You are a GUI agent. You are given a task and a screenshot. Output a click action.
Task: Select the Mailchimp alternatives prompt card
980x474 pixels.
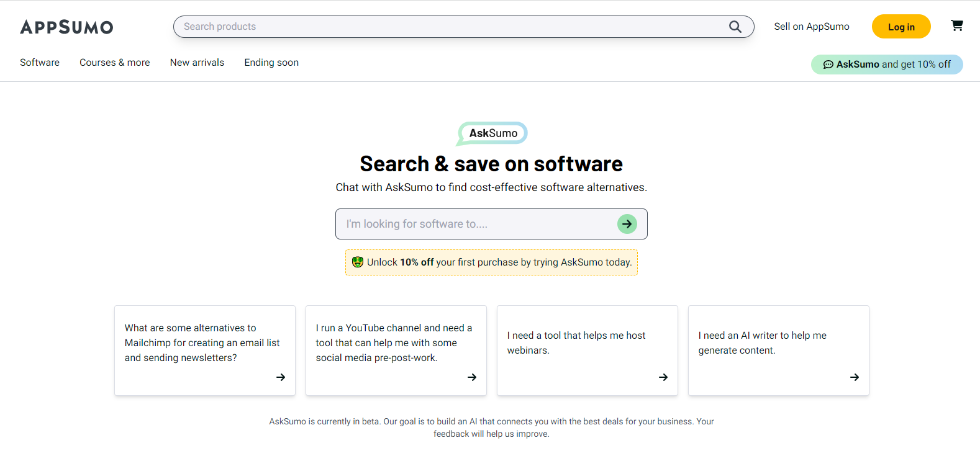[205, 351]
